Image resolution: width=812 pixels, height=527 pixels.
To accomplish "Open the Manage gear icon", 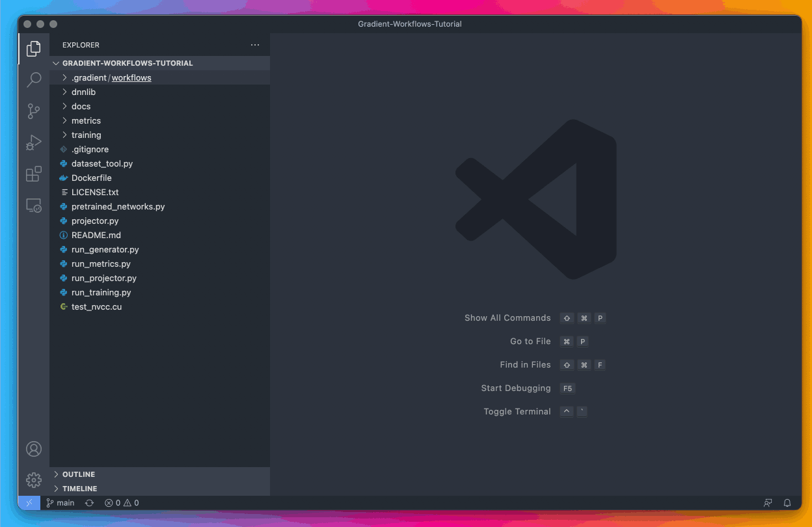I will pyautogui.click(x=34, y=480).
